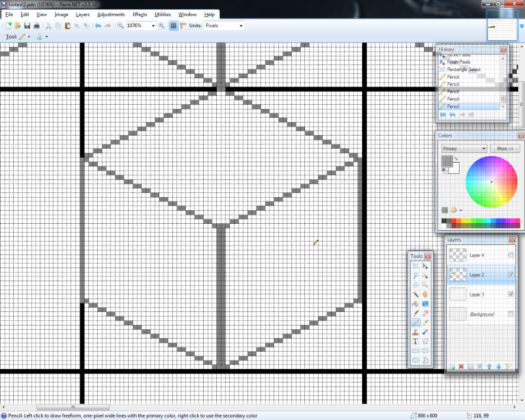Select the Zoom tool in Tools panel

click(425, 285)
